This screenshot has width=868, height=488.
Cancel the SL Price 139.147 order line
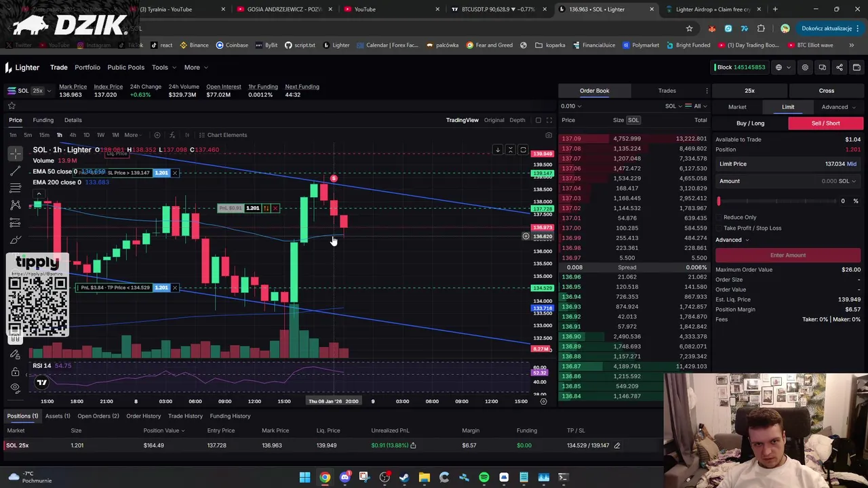[x=174, y=173]
